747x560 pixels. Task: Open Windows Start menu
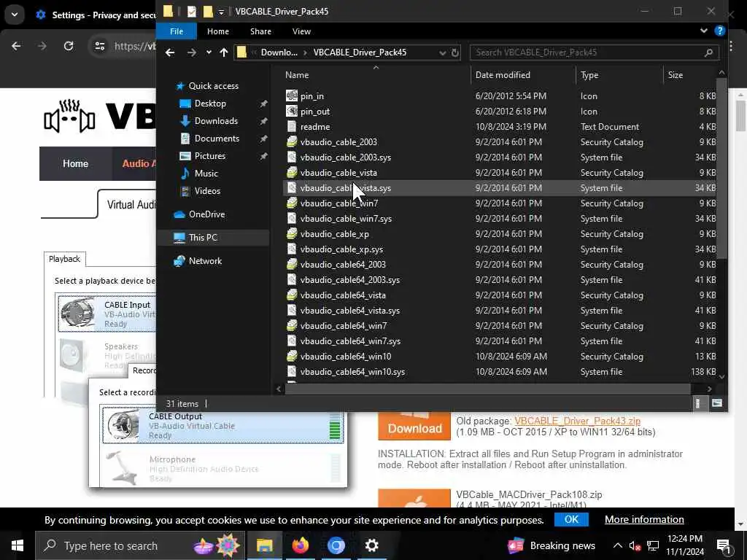pyautogui.click(x=18, y=545)
